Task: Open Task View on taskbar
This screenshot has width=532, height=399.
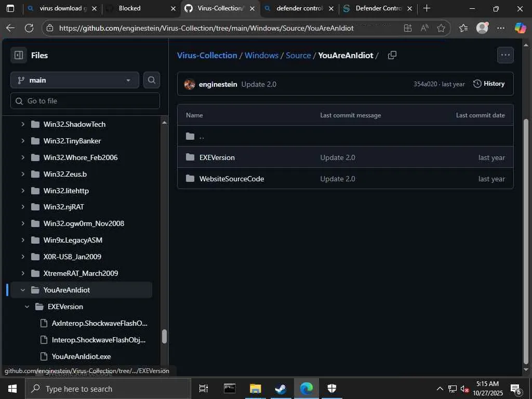Action: coord(204,389)
